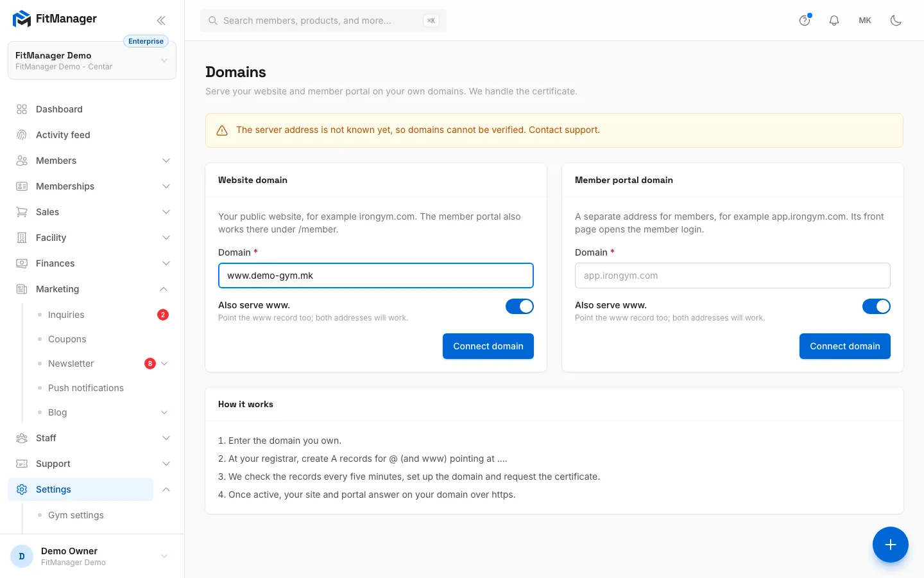
Task: Click the Memberships card icon
Action: (x=22, y=186)
